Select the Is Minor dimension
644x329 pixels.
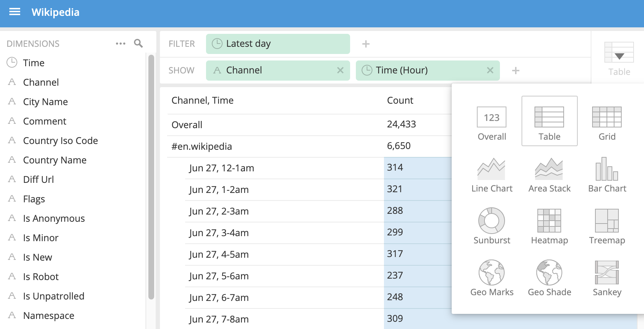click(73, 238)
